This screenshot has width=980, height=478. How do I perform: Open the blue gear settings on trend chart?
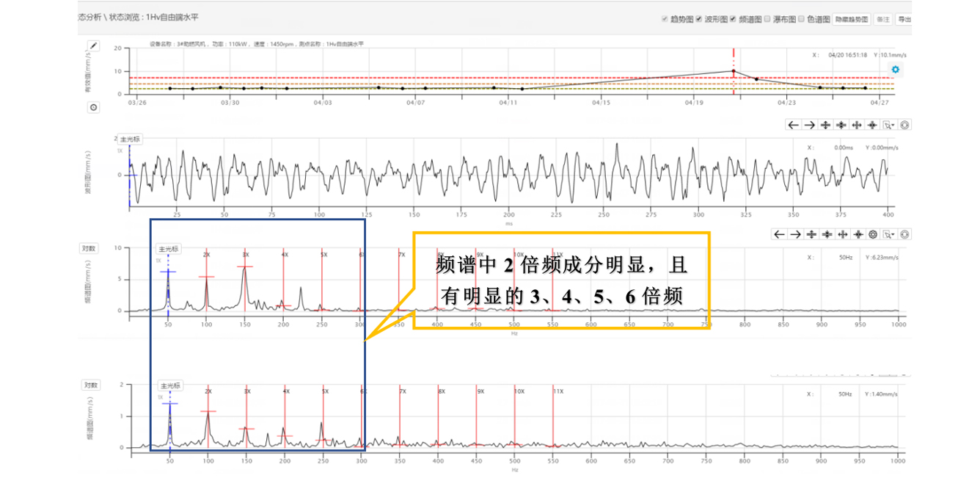point(895,70)
